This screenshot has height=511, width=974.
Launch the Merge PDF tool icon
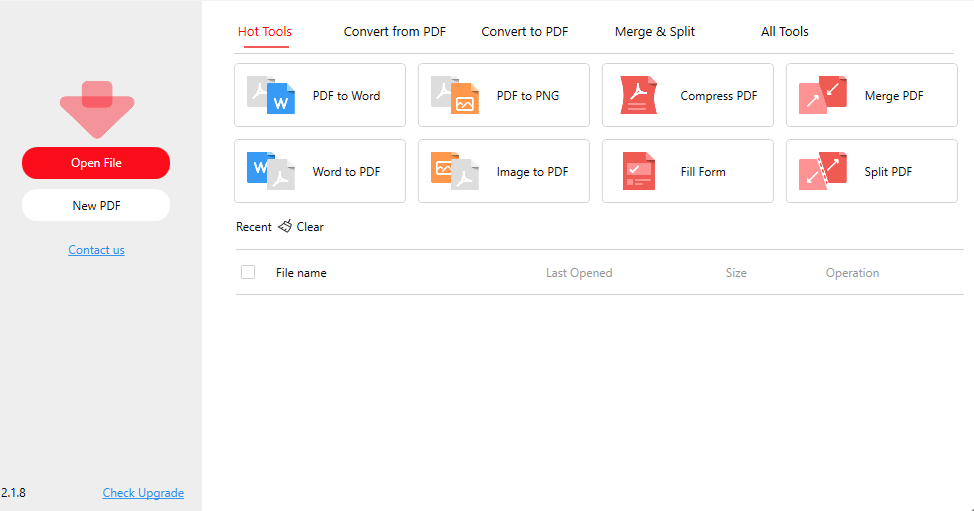[x=823, y=96]
